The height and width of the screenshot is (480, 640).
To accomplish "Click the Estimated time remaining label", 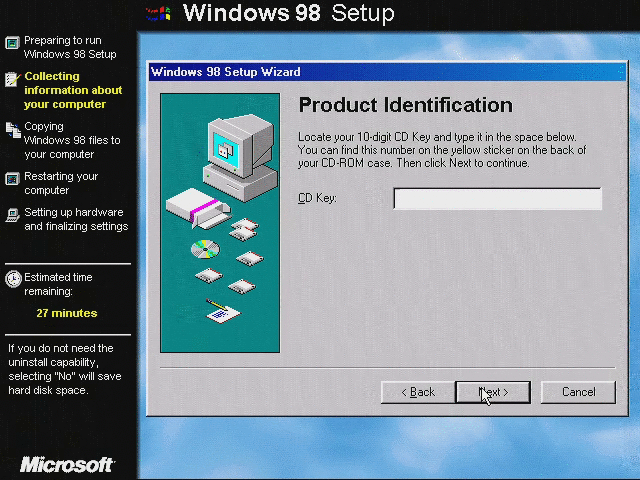I will coord(58,284).
